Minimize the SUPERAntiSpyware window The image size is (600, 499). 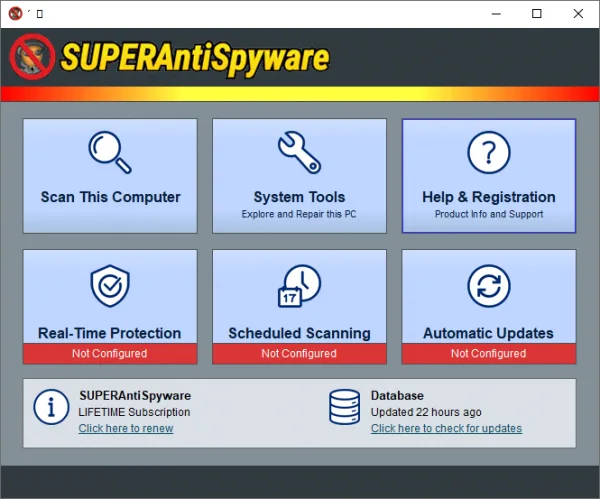coord(496,14)
